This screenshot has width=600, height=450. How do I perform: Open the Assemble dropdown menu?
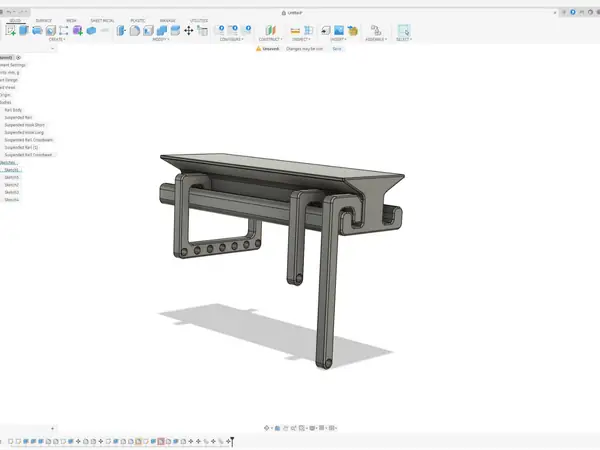(376, 39)
